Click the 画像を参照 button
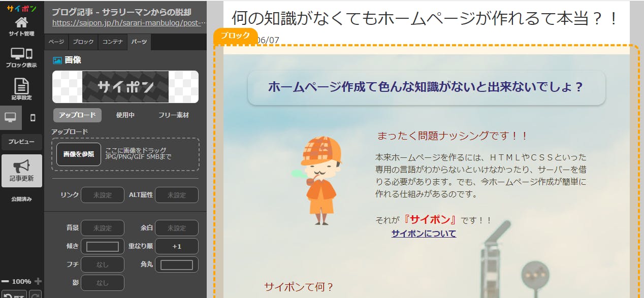Viewport: 644px width, 298px height. pos(78,154)
